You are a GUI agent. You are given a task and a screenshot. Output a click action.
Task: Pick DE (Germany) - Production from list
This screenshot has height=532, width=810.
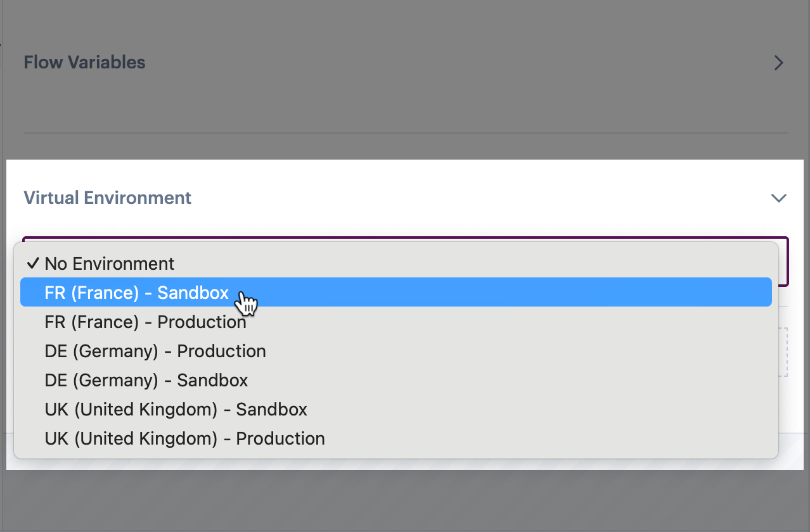click(155, 351)
